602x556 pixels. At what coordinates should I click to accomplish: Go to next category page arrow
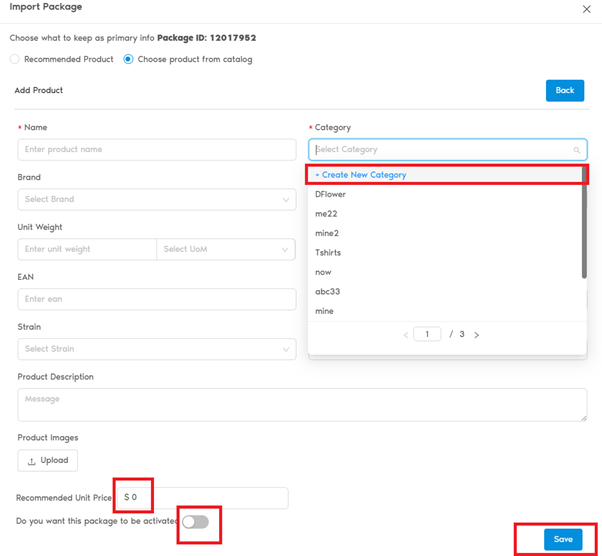click(x=476, y=335)
